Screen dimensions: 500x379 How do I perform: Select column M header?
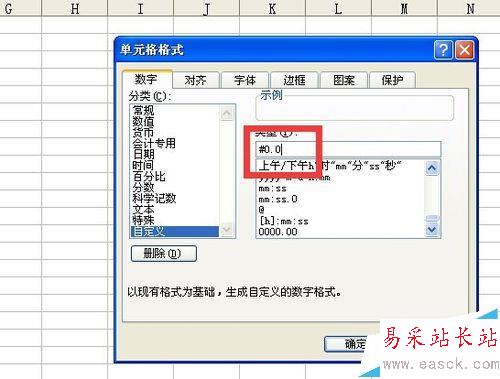(x=404, y=8)
